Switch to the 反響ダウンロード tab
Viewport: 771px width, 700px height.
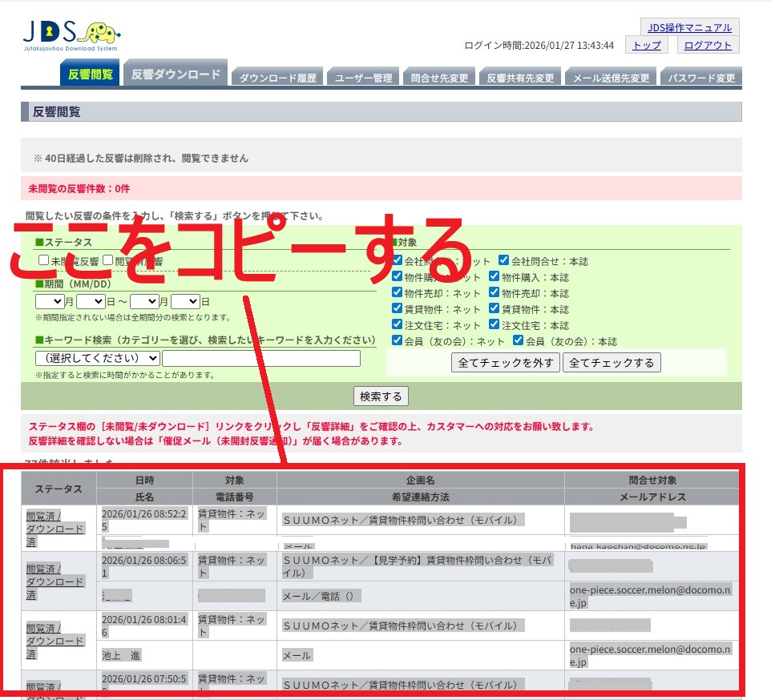[x=176, y=74]
